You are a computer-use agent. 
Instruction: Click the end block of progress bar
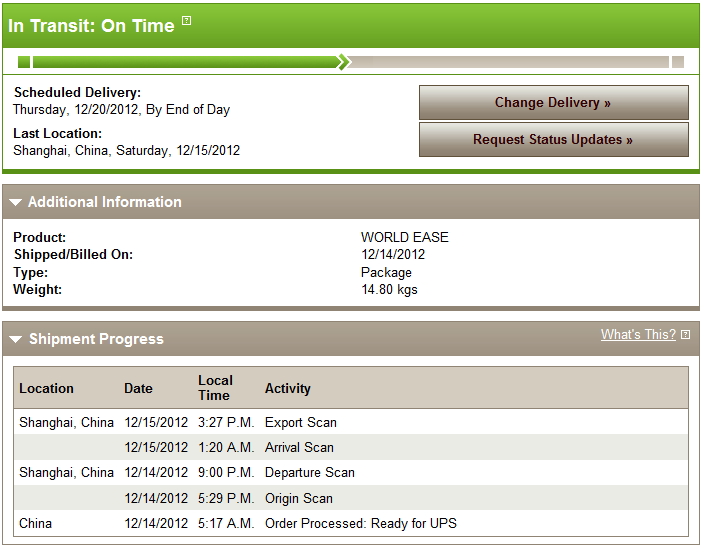pos(678,62)
